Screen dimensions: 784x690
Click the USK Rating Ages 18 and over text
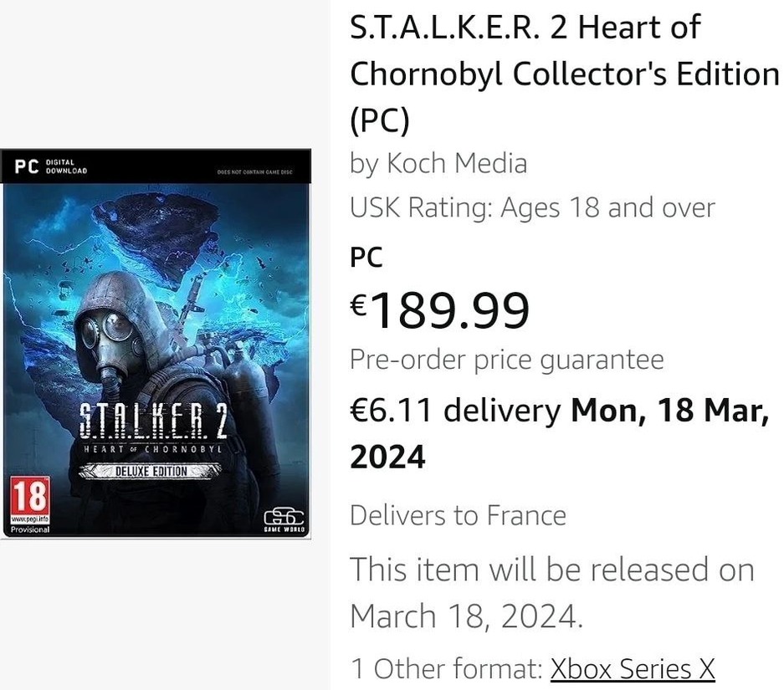pos(532,207)
